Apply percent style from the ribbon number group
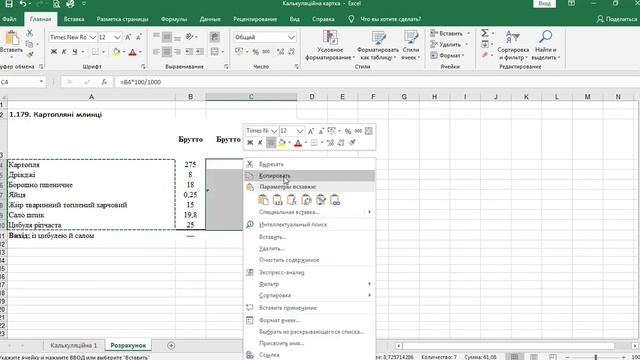The image size is (640, 360). coord(256,52)
